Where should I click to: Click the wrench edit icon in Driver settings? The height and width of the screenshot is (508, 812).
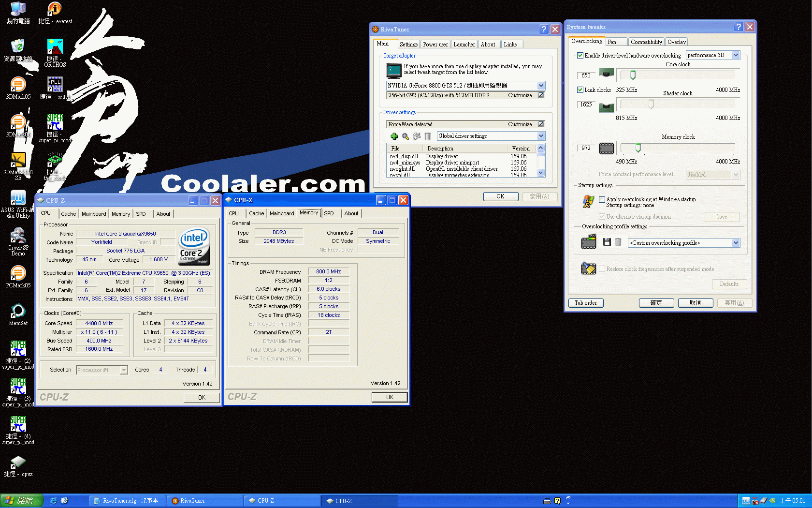pos(417,136)
